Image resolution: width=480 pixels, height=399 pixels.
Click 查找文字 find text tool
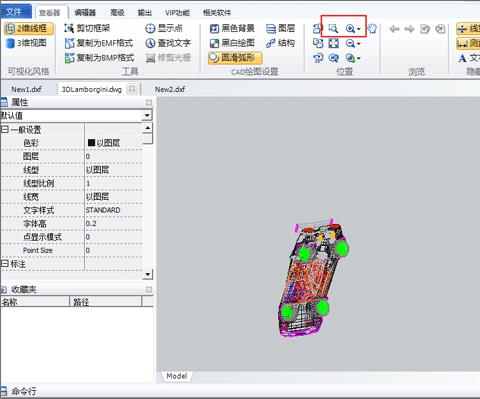(168, 43)
